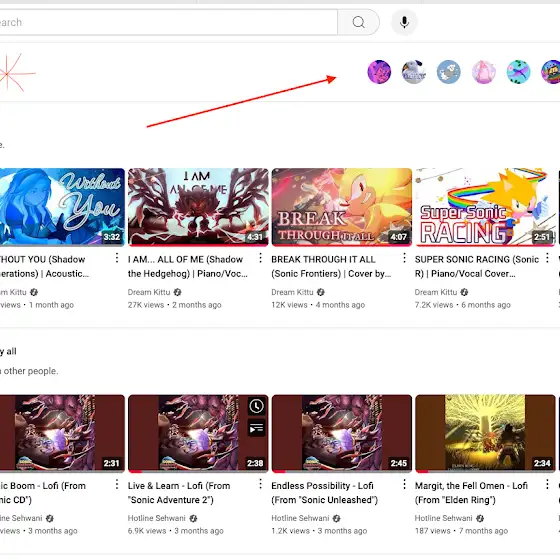Viewport: 560px width, 560px height.
Task: Activate voice search microphone icon
Action: (x=404, y=22)
